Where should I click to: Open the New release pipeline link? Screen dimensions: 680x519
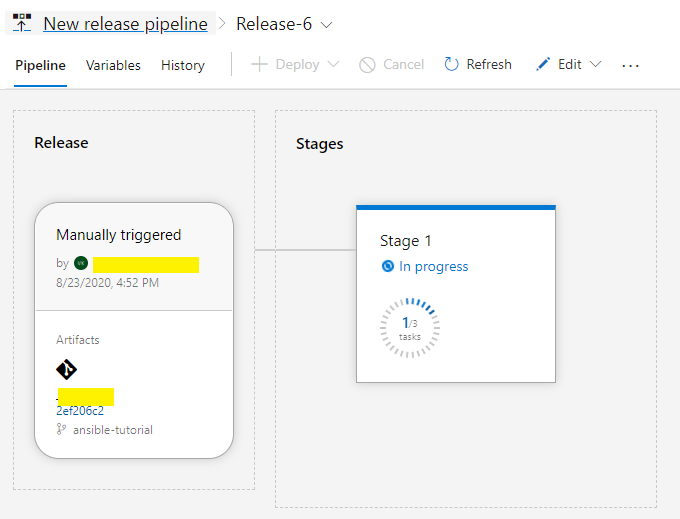[125, 24]
